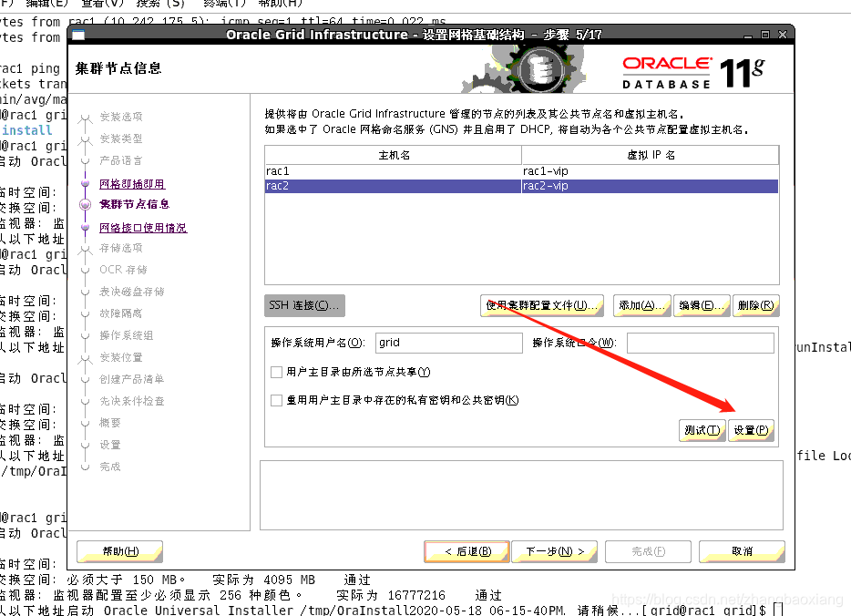Click the 概要 step in sidebar

point(110,423)
